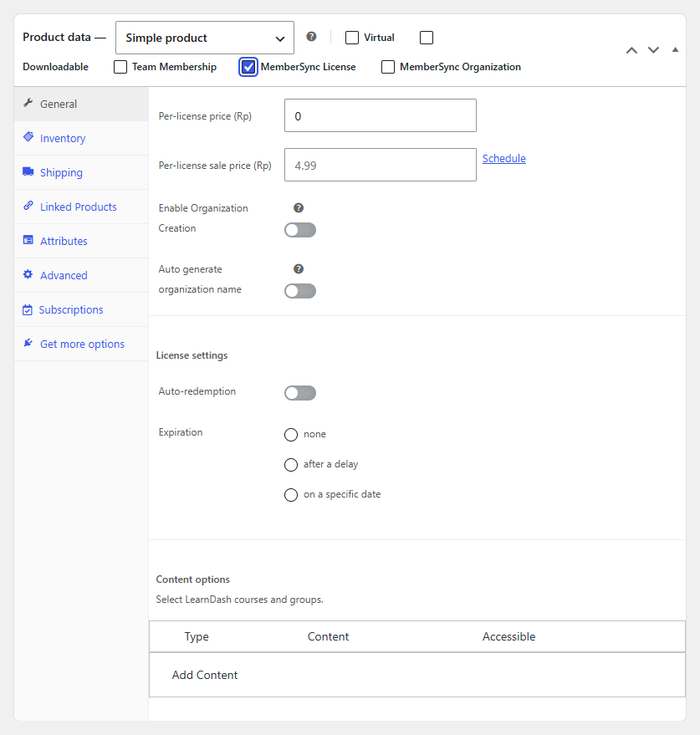Check the Virtual checkbox
700x735 pixels.
(352, 38)
